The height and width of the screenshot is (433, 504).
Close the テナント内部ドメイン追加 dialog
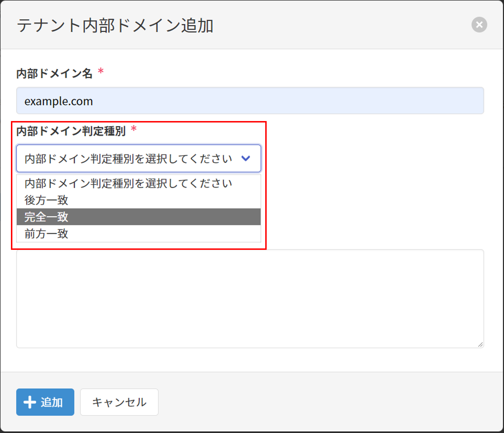pyautogui.click(x=479, y=25)
